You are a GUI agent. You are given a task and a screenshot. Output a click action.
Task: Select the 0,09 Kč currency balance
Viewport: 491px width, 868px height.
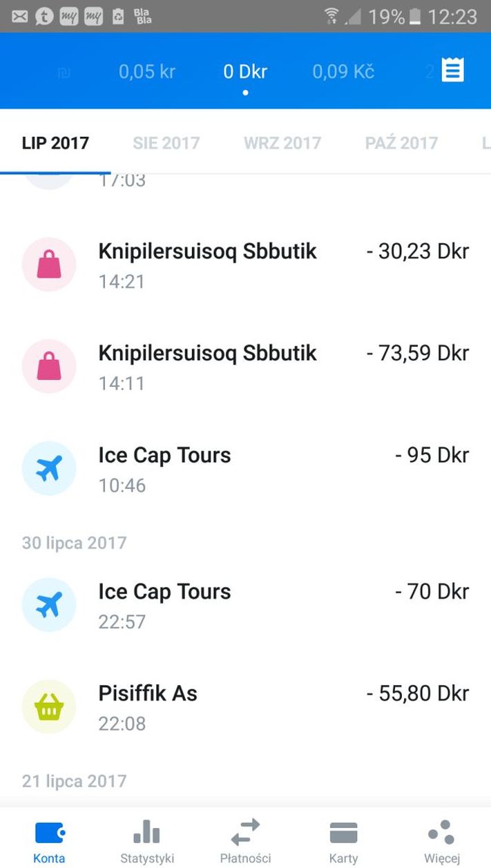click(x=343, y=71)
